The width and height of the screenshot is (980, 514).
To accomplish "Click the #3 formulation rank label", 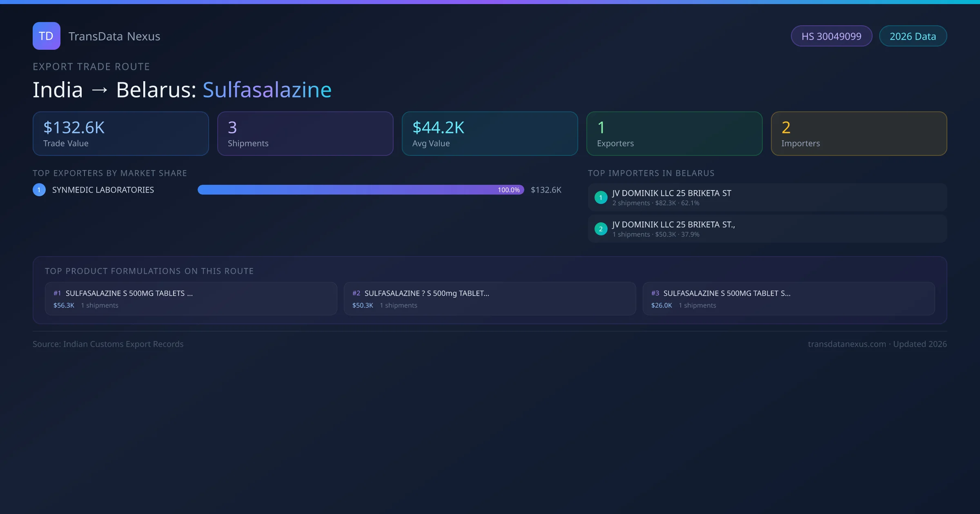I will coord(655,293).
